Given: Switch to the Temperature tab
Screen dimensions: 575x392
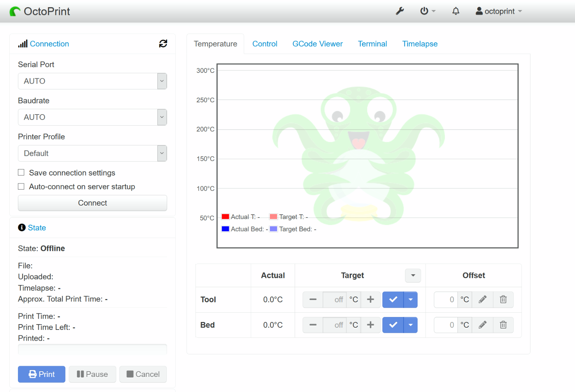Looking at the screenshot, I should tap(215, 44).
